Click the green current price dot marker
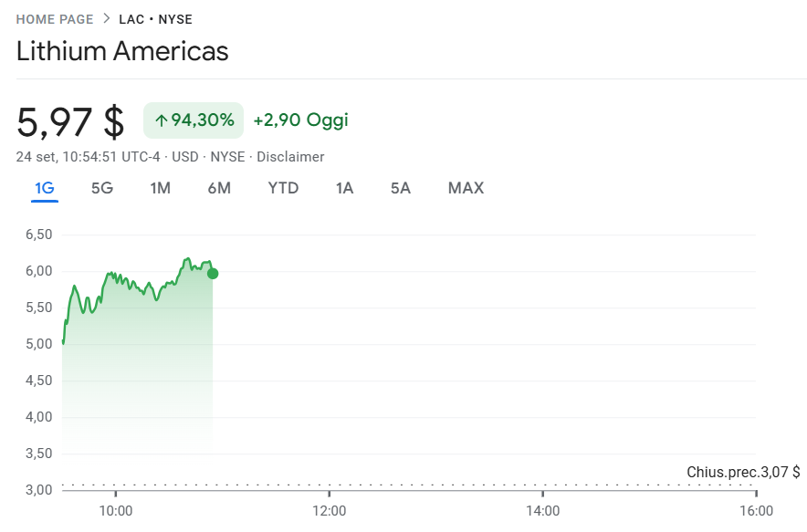Image resolution: width=807 pixels, height=532 pixels. coord(213,273)
